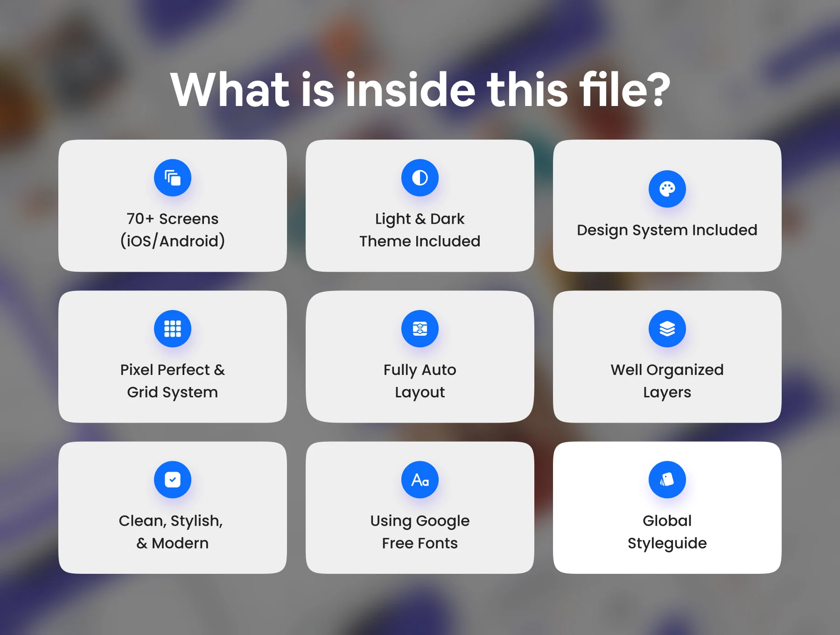
Task: Select the Aa icon for Google Free Fonts
Action: pyautogui.click(x=420, y=480)
